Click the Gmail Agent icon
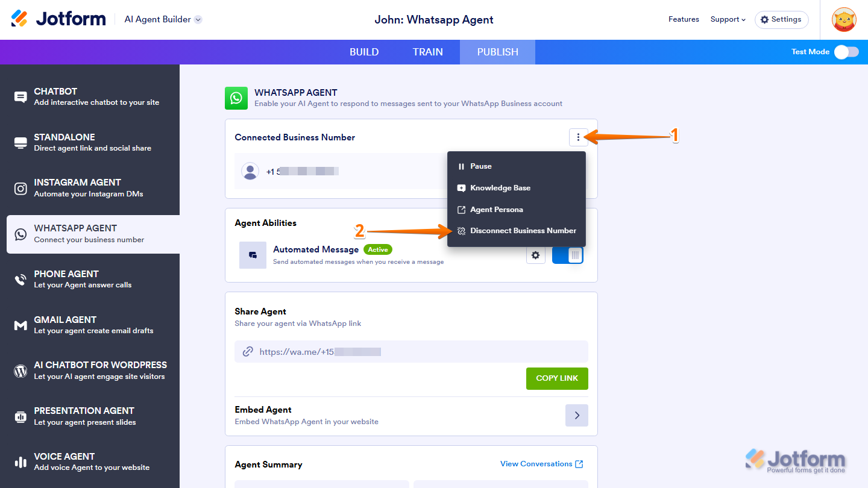The image size is (868, 488). tap(20, 325)
